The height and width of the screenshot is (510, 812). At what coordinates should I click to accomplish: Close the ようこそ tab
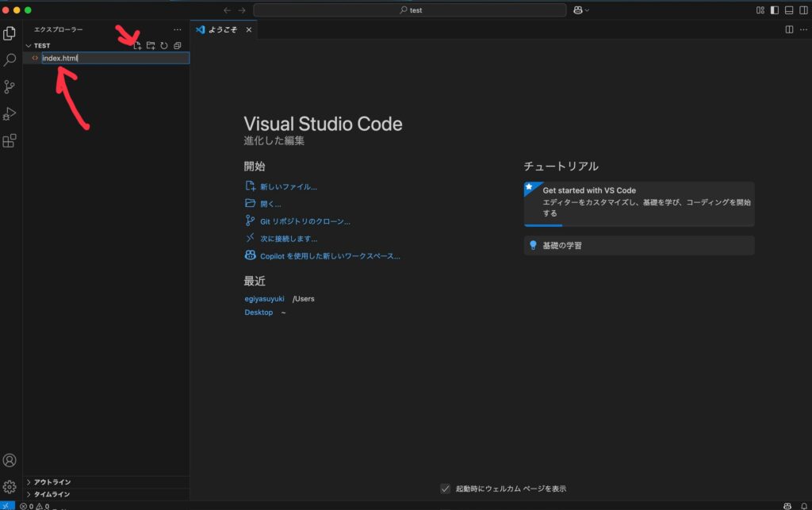[249, 29]
